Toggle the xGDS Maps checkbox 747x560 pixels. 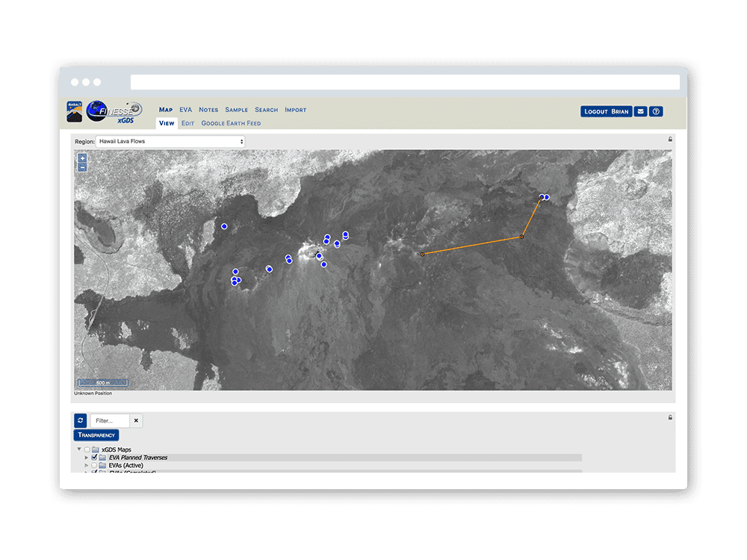point(87,449)
